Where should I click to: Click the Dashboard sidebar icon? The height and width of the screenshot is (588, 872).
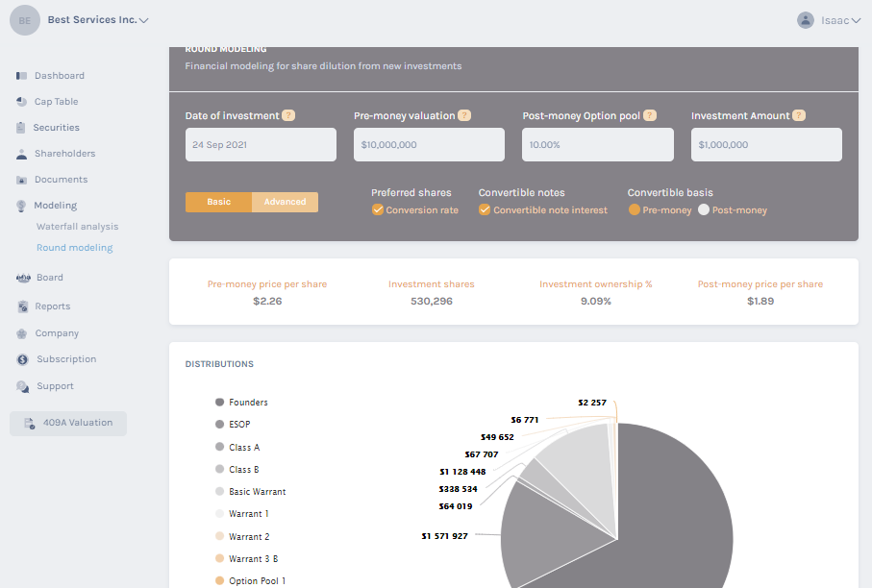pos(22,76)
